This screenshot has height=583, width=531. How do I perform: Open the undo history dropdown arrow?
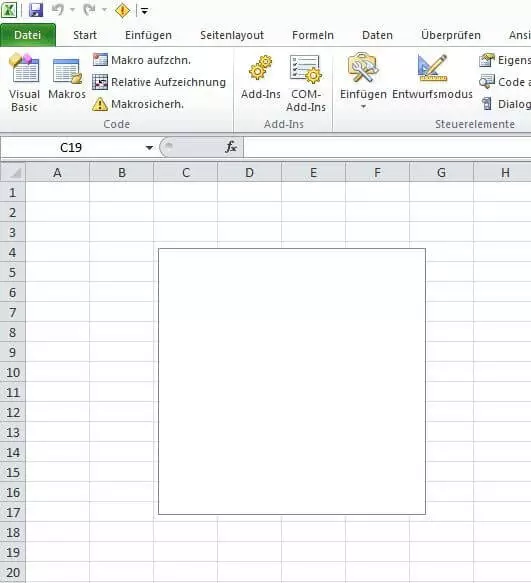[73, 10]
